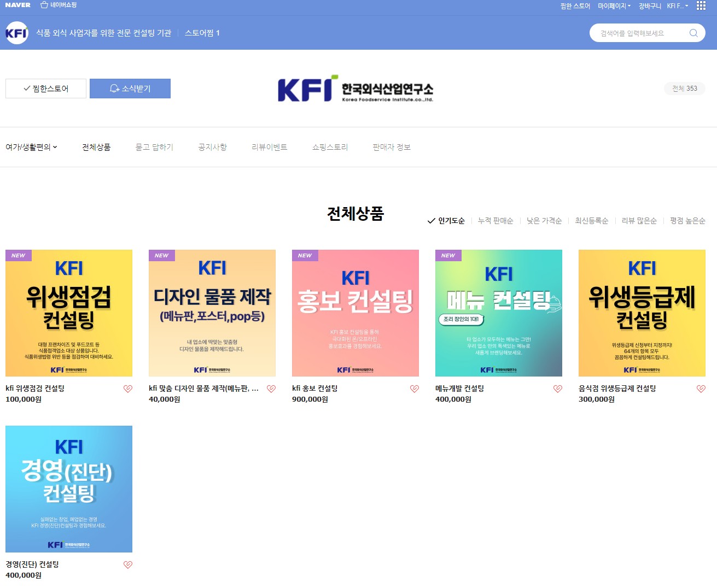This screenshot has width=717, height=588.
Task: Open the 묻고 답하기 tab
Action: point(154,147)
